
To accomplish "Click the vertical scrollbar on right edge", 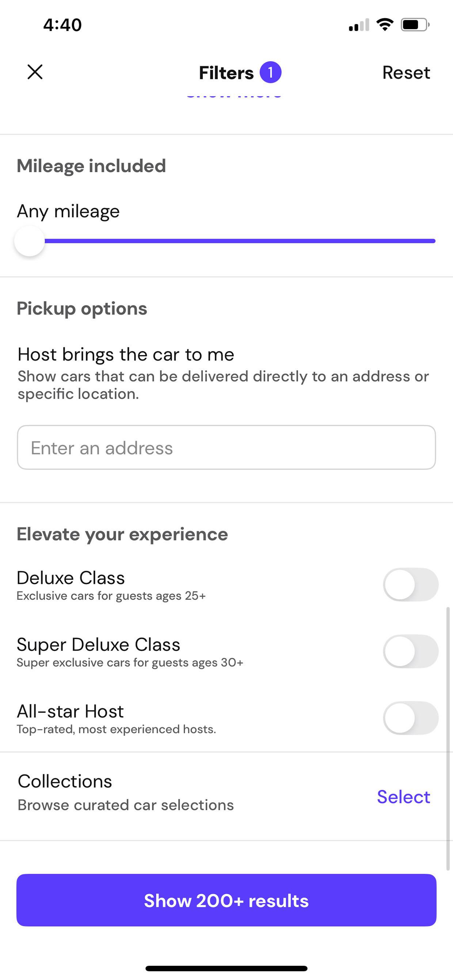I will (448, 739).
